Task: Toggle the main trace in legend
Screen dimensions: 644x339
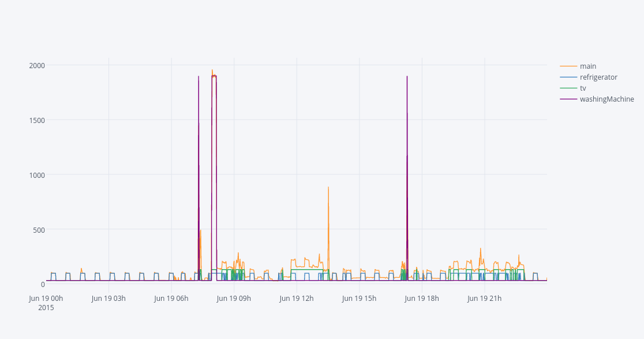Action: pyautogui.click(x=588, y=66)
